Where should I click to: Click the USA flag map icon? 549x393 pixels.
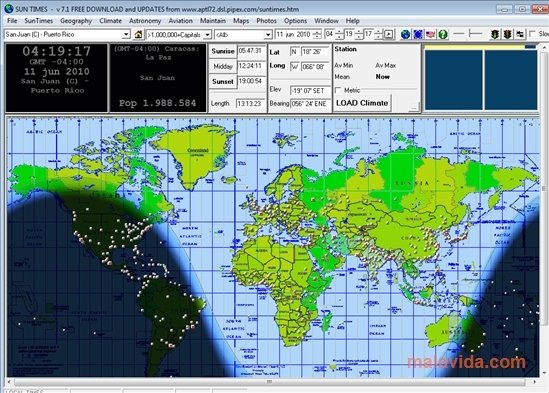click(430, 34)
